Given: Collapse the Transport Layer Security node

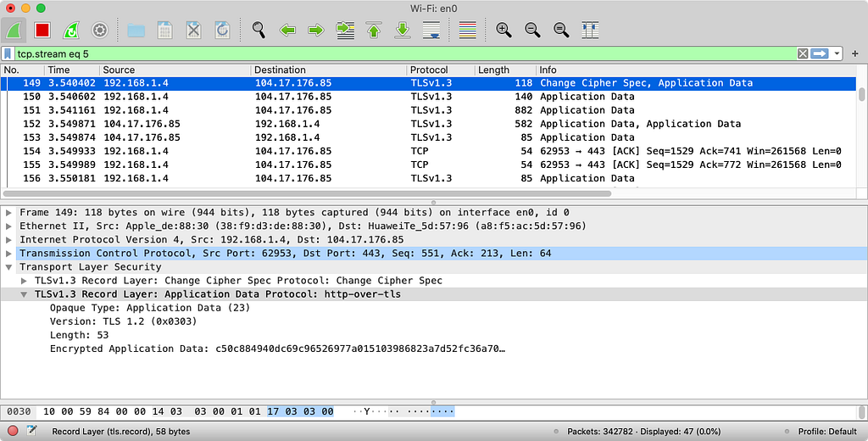Looking at the screenshot, I should coord(8,267).
